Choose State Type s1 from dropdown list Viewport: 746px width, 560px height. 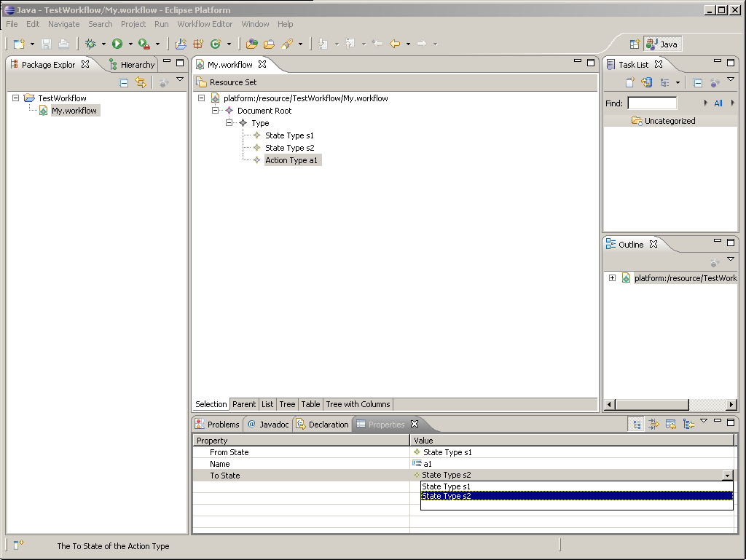pyautogui.click(x=447, y=486)
